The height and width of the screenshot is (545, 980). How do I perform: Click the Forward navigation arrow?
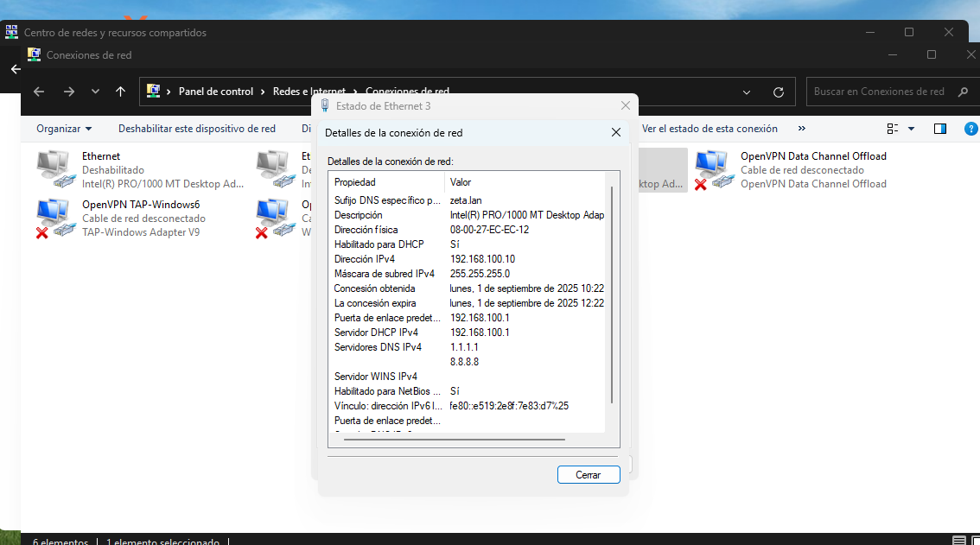(x=69, y=92)
